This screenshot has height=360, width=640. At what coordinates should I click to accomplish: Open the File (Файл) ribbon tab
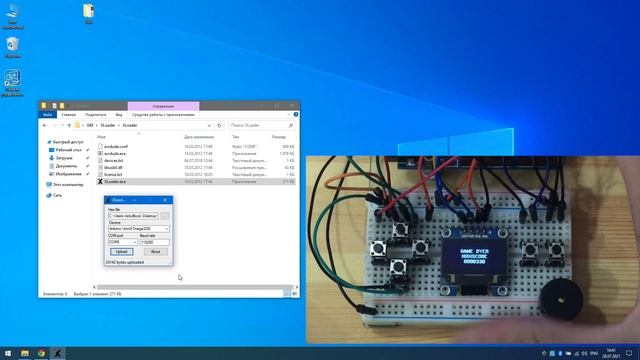(x=47, y=115)
